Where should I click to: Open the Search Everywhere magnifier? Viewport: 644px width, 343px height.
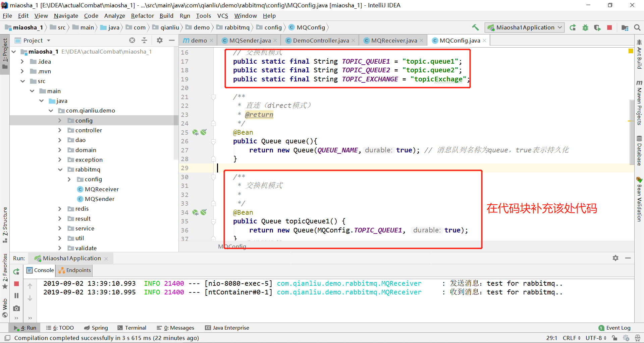(637, 27)
